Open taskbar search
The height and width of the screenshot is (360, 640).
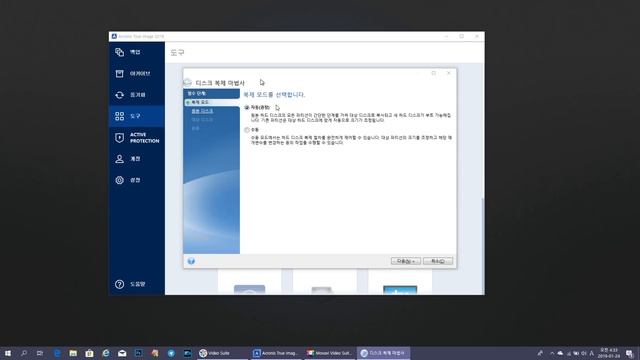point(24,353)
